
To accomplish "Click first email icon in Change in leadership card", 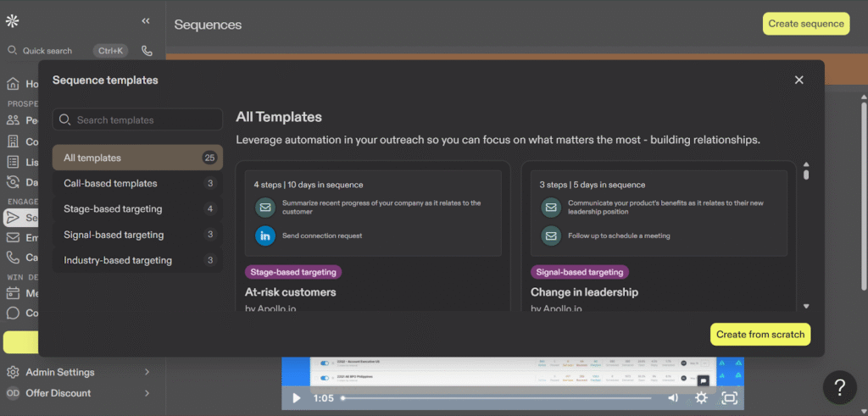I will click(551, 208).
